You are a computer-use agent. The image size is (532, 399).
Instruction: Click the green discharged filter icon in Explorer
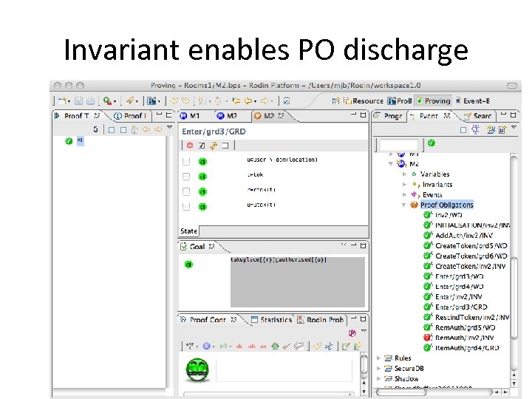click(x=432, y=143)
